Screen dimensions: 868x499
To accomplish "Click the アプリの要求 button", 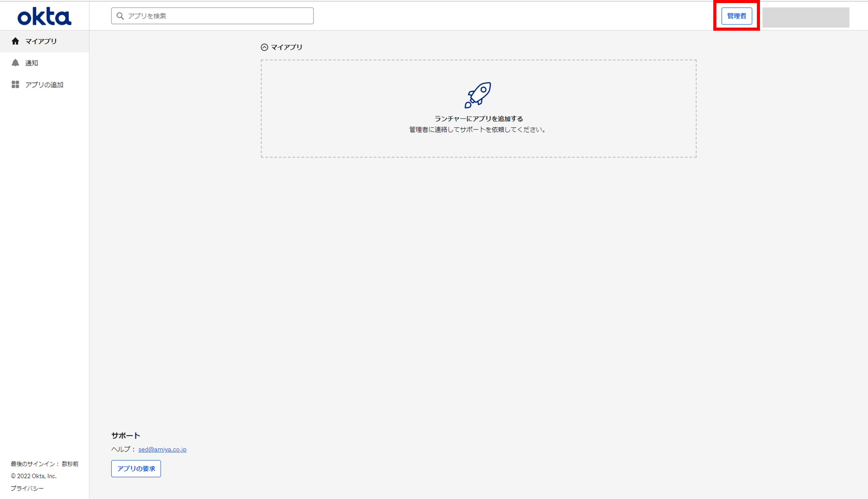I will 136,469.
